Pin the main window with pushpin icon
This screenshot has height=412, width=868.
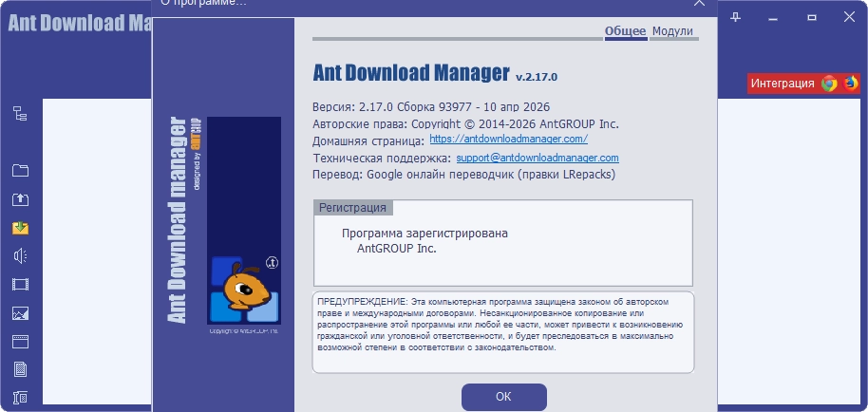pyautogui.click(x=735, y=17)
